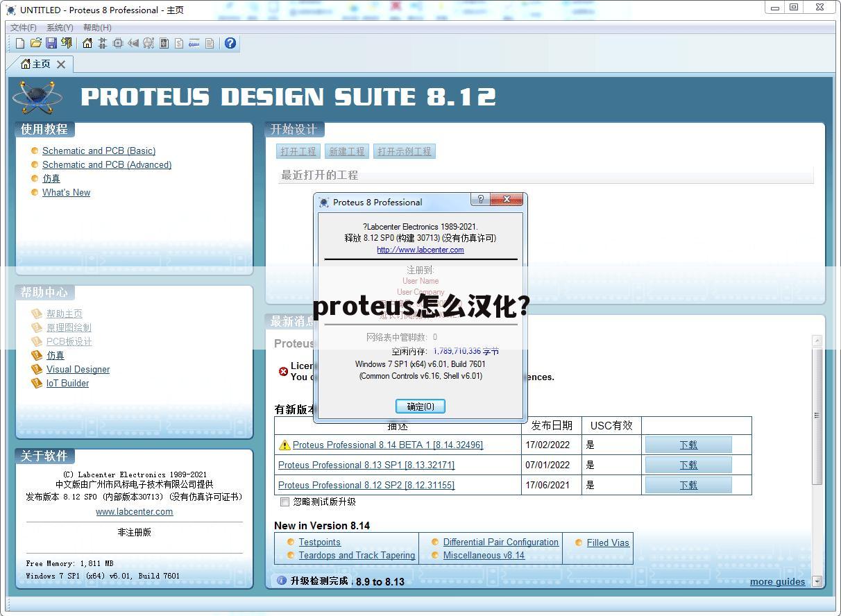Download Proteus Professional 8.14 BETA 1
The width and height of the screenshot is (841, 616).
point(688,445)
